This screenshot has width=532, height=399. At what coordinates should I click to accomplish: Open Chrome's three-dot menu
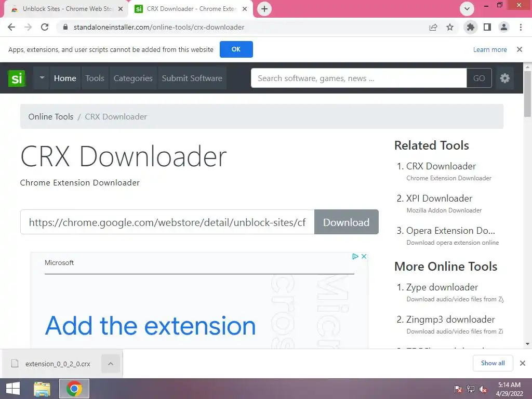tap(521, 27)
